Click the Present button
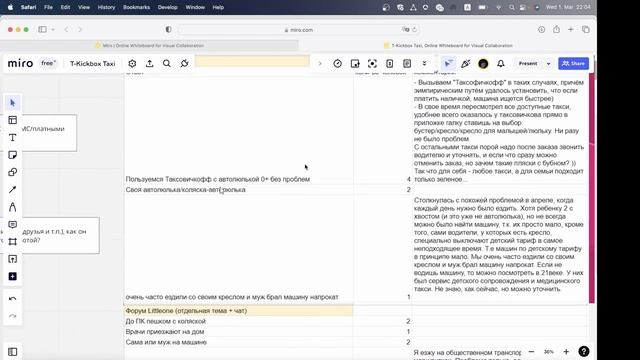This screenshot has width=640, height=360. click(x=528, y=64)
